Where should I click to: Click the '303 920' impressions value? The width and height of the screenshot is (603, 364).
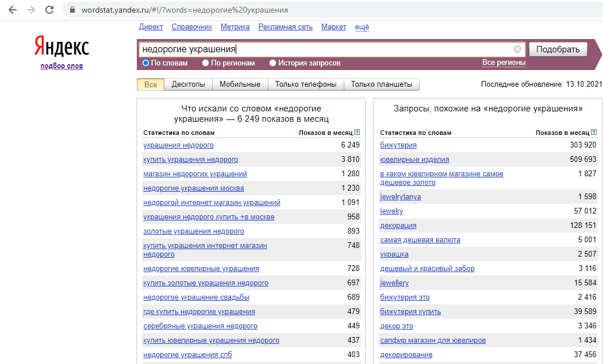click(x=583, y=145)
